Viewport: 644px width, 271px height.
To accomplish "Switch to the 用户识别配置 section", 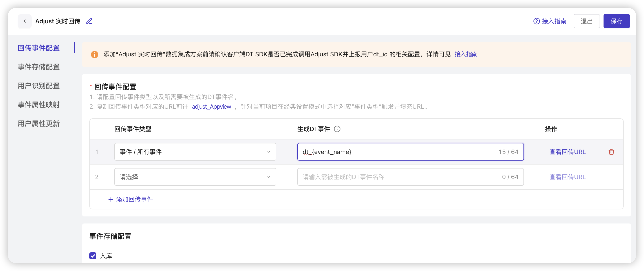I will pos(38,86).
